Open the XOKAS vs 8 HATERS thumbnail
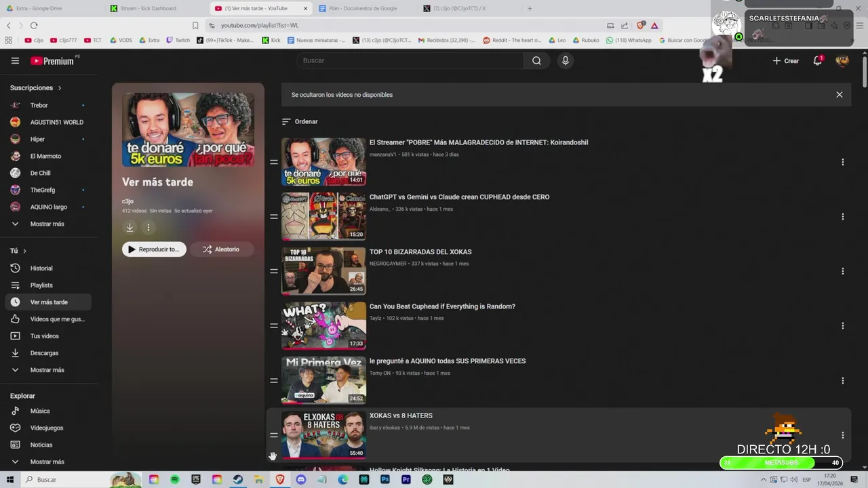The image size is (868, 488). coord(323,435)
